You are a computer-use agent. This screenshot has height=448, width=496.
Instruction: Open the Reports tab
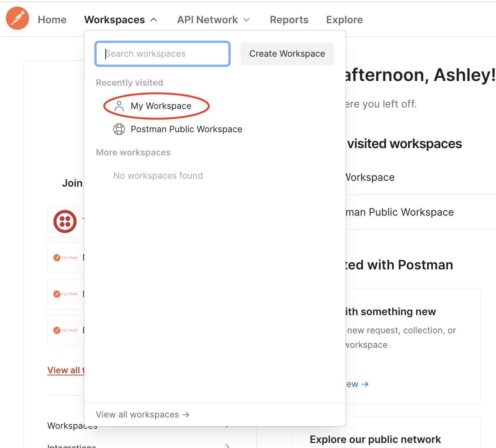pyautogui.click(x=289, y=20)
